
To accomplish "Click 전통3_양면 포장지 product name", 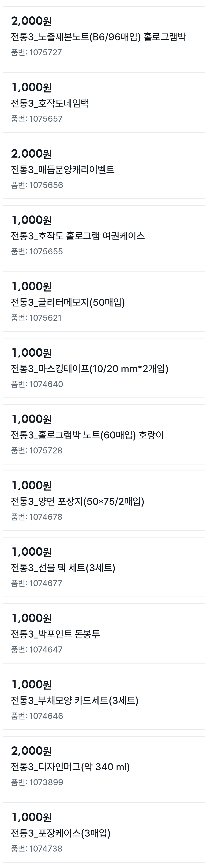I will (77, 501).
